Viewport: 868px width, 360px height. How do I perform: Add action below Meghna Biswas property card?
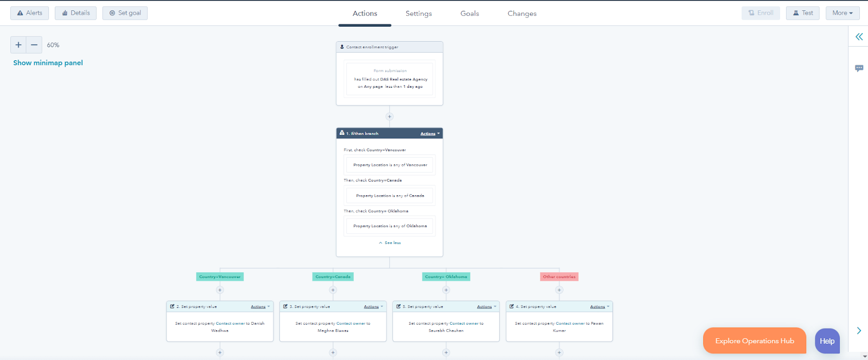click(333, 352)
